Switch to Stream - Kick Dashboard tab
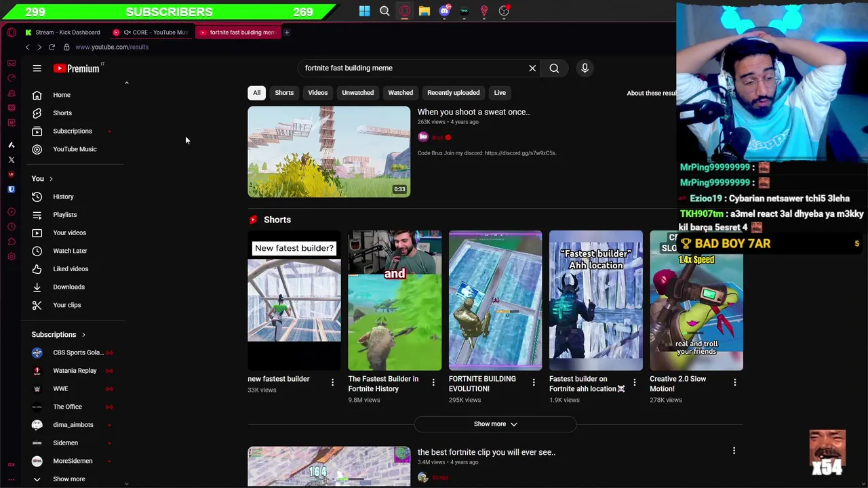 pos(62,32)
